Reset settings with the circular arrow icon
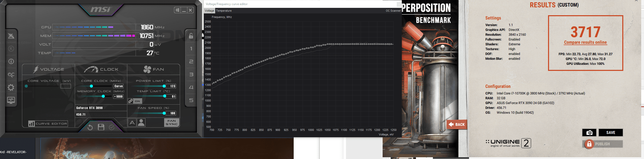Image resolution: width=644 pixels, height=159 pixels. tap(90, 127)
